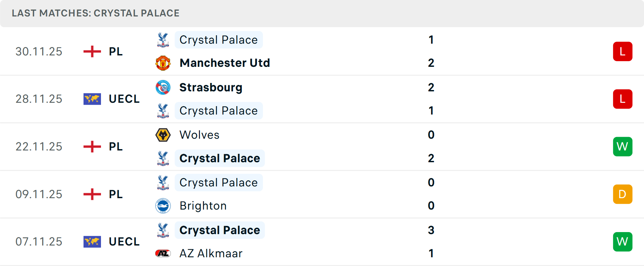
Task: Click the Brighton team name link
Action: (203, 206)
